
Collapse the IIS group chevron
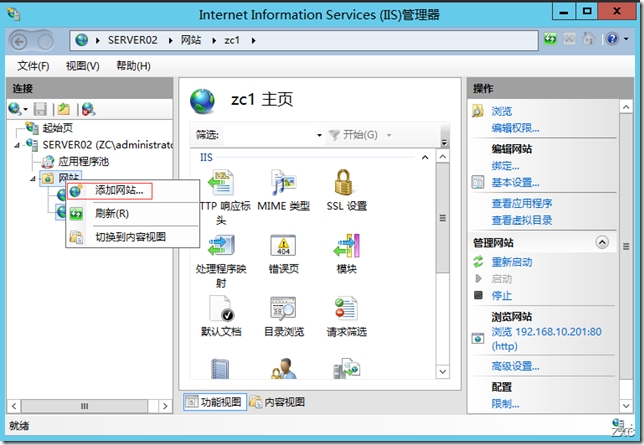425,157
